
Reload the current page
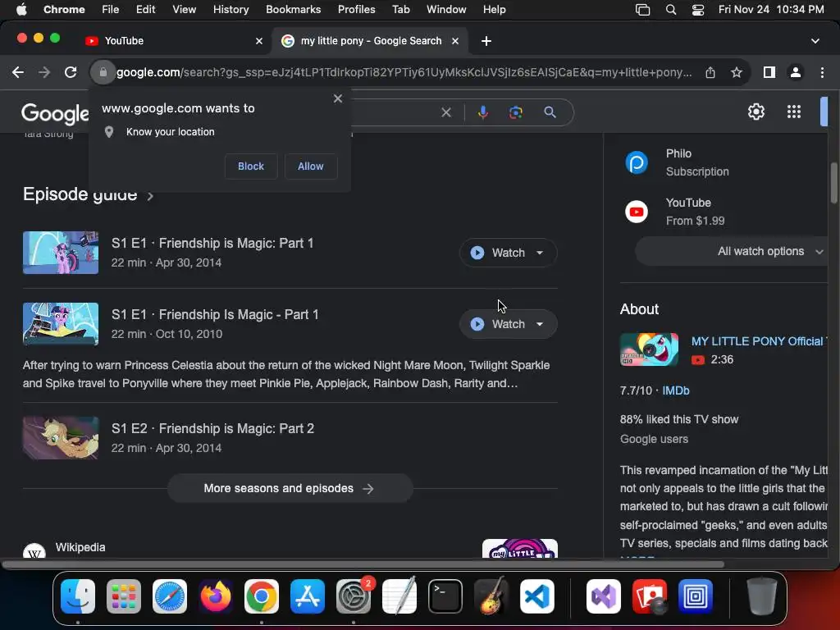71,72
